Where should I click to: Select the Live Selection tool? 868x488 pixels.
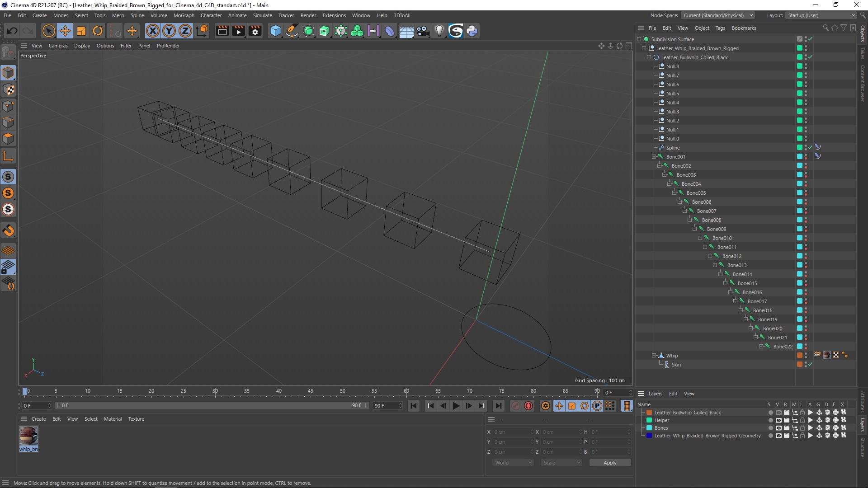coord(48,31)
